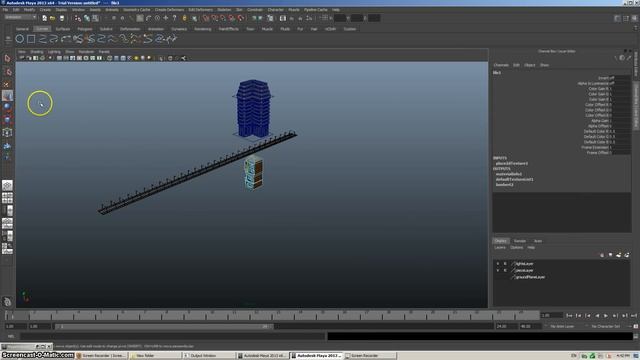The image size is (640, 360).
Task: Select the range slider bar below timeline
Action: point(163,327)
